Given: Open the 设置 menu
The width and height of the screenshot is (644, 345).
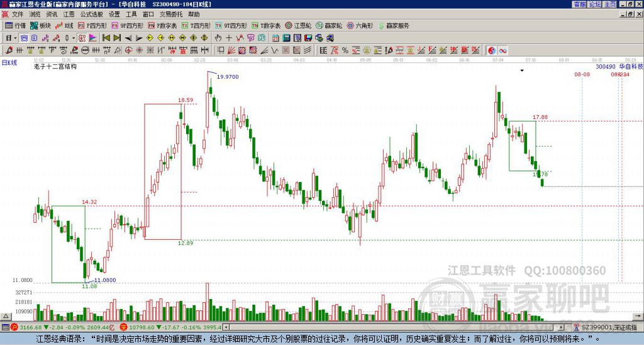Looking at the screenshot, I should tap(114, 14).
